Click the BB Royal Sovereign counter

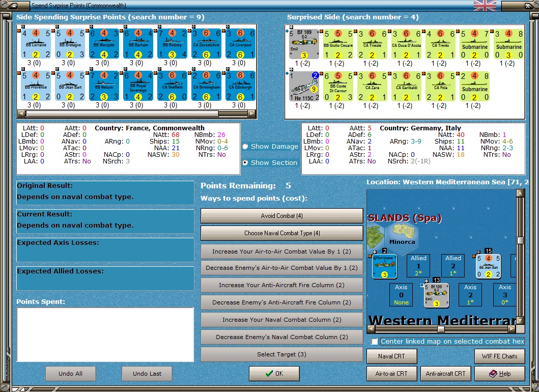click(x=138, y=86)
